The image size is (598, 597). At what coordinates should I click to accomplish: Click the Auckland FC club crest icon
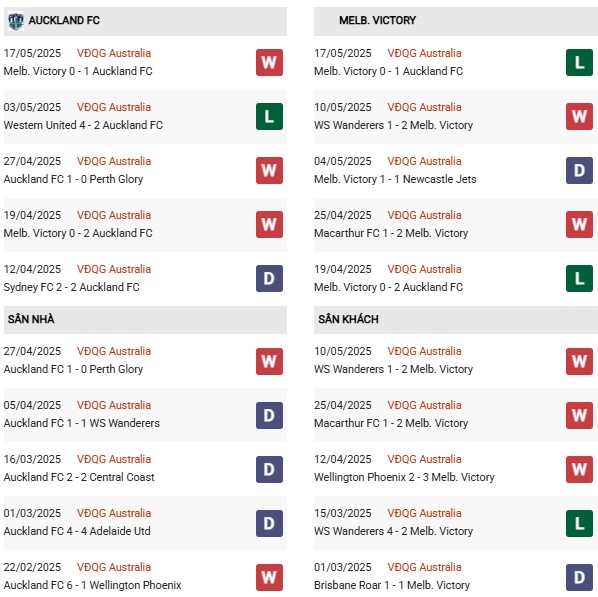coord(16,21)
